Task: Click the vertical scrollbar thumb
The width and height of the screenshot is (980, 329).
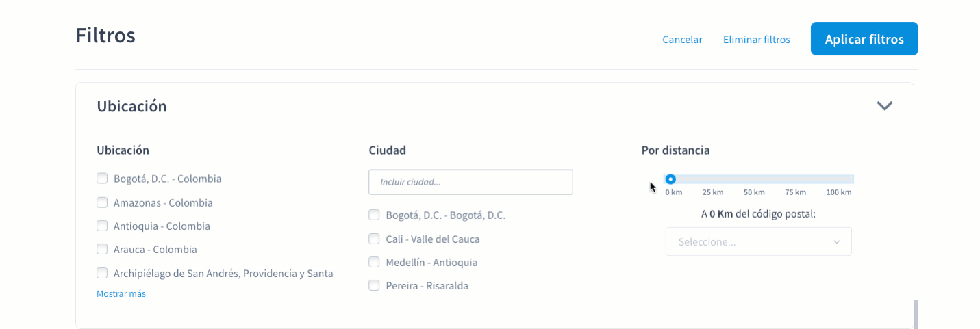Action: click(915, 313)
